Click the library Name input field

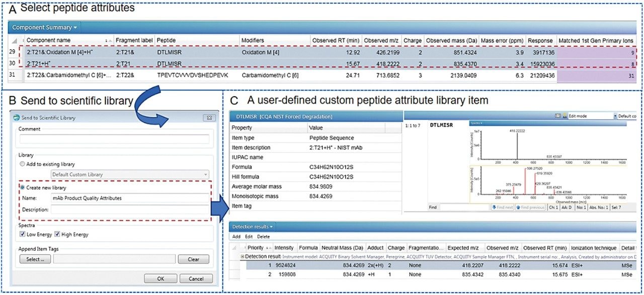130,198
